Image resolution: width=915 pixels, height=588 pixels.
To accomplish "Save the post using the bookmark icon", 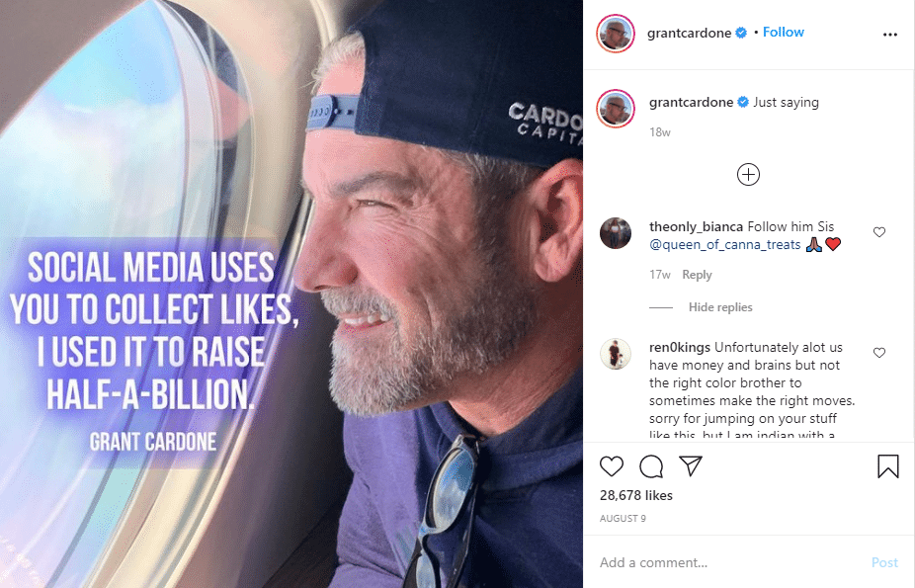I will point(888,465).
